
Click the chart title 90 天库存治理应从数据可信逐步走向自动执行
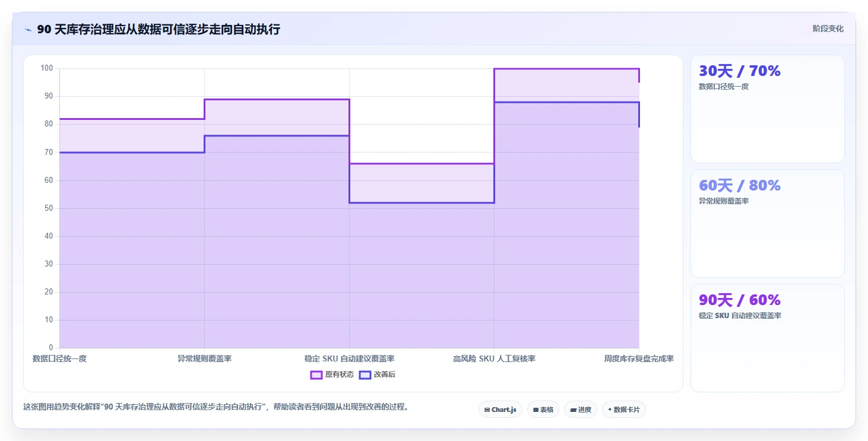click(x=159, y=29)
